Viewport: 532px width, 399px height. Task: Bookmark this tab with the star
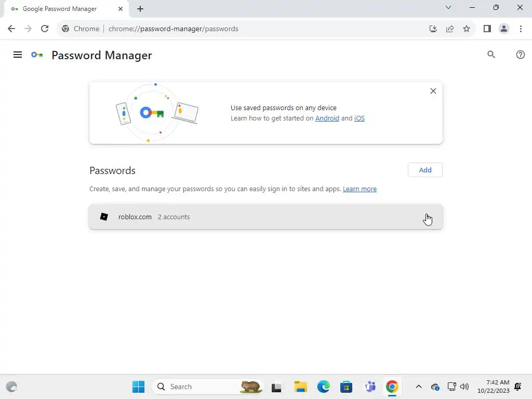[467, 29]
